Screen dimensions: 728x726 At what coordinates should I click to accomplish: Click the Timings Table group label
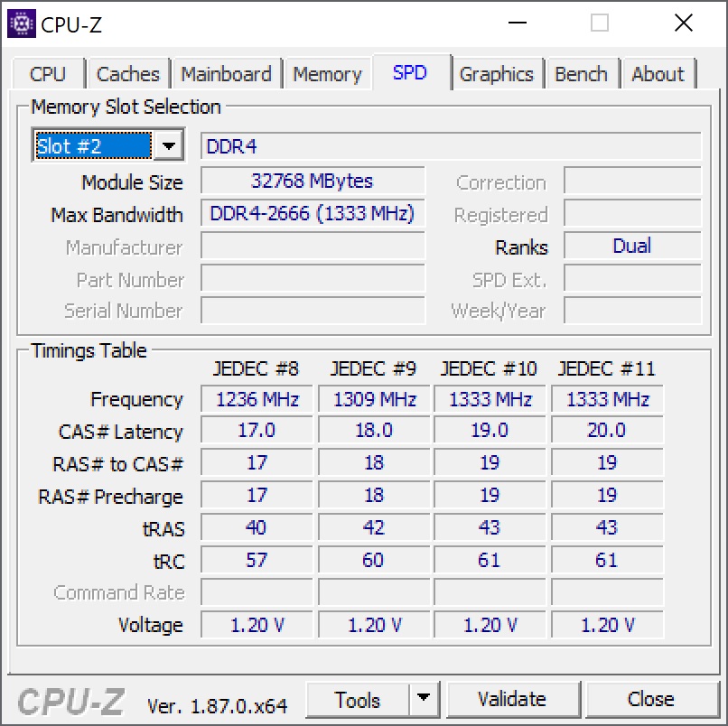[89, 350]
